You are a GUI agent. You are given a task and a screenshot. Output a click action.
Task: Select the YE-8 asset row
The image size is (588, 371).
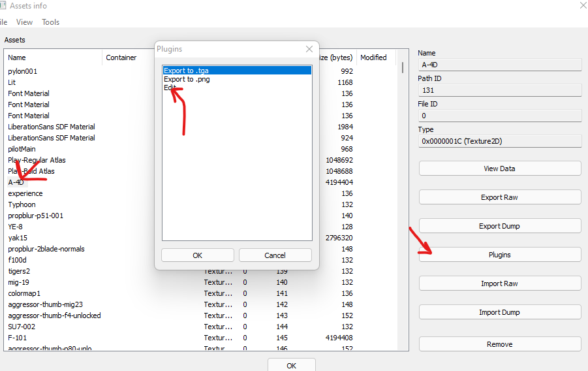16,227
